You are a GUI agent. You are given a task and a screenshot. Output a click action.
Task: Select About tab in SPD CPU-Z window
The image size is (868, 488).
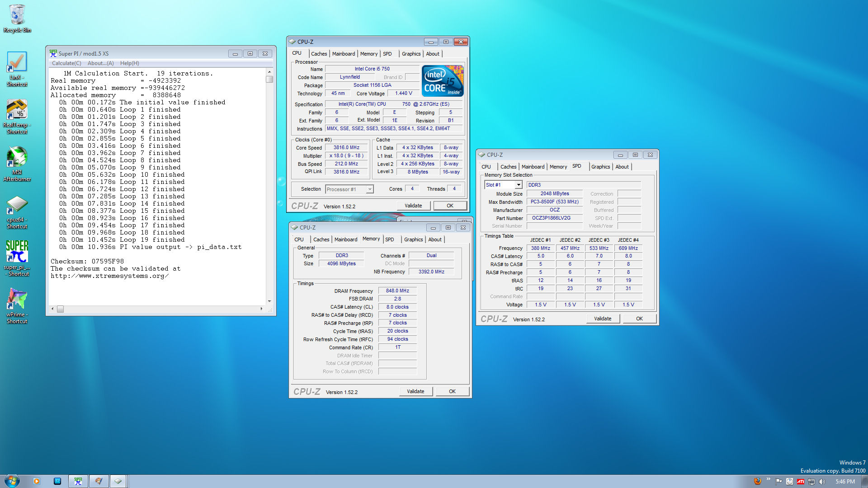[x=622, y=167]
